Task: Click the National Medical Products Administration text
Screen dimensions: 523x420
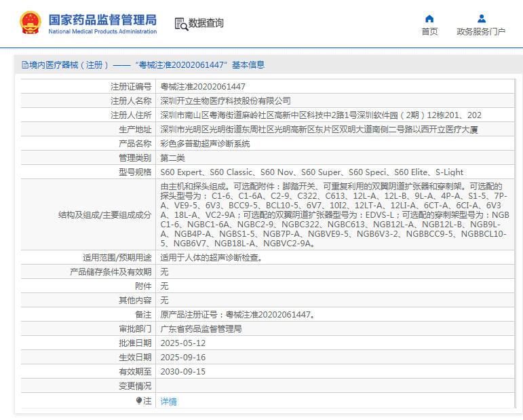Action: pyautogui.click(x=102, y=31)
